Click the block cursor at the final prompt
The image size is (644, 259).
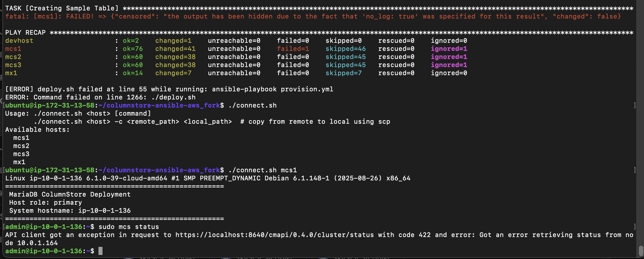pos(100,251)
